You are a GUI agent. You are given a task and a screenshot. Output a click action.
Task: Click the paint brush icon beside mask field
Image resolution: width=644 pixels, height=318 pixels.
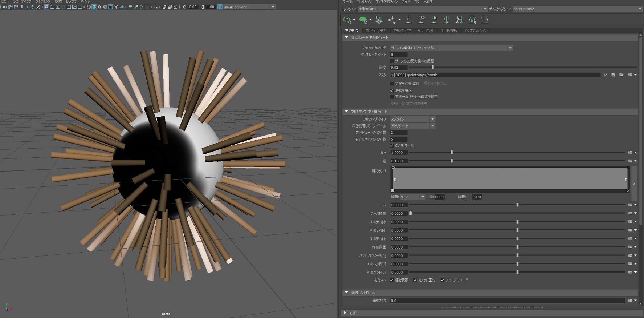click(x=605, y=75)
